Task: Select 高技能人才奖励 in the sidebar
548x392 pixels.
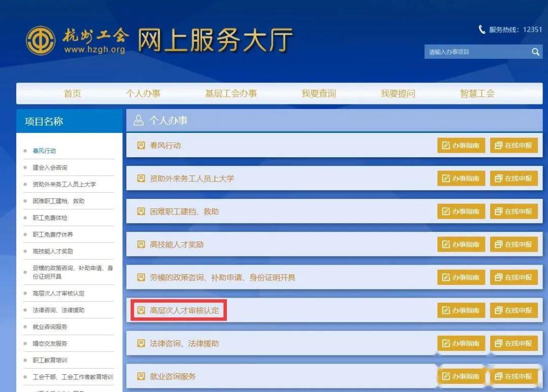Action: [53, 252]
